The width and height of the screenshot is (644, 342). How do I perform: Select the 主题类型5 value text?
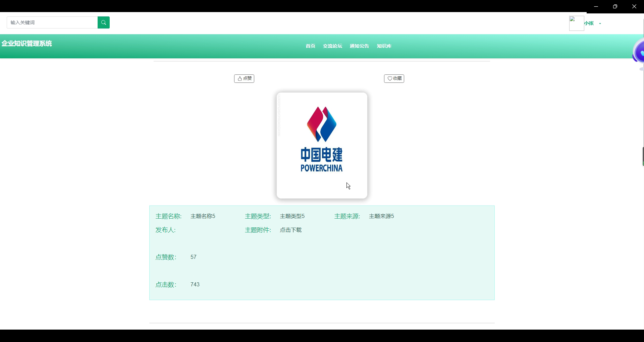pos(292,216)
